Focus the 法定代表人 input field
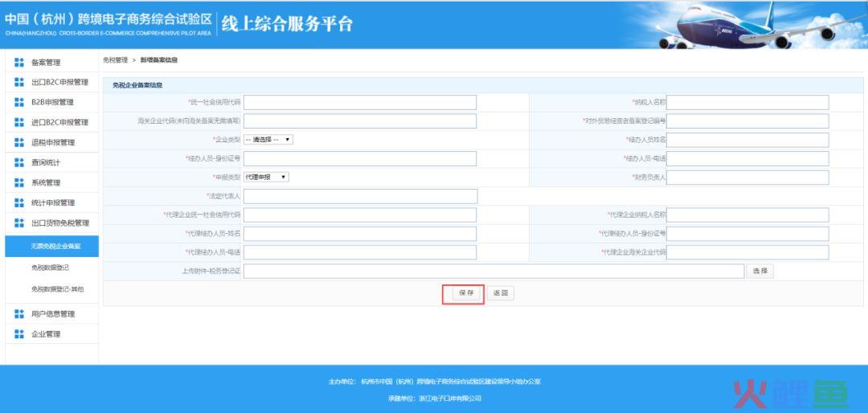 (x=360, y=196)
